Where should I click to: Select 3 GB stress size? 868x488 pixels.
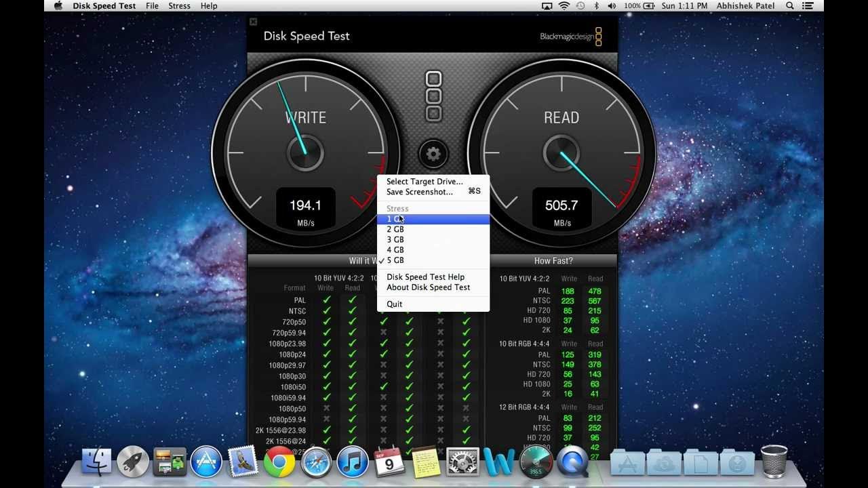(x=433, y=239)
